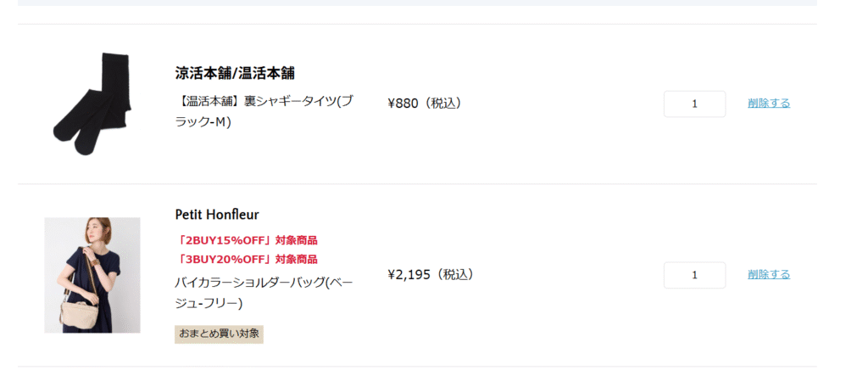Remove the shoulder bag with 削除する

(x=769, y=274)
